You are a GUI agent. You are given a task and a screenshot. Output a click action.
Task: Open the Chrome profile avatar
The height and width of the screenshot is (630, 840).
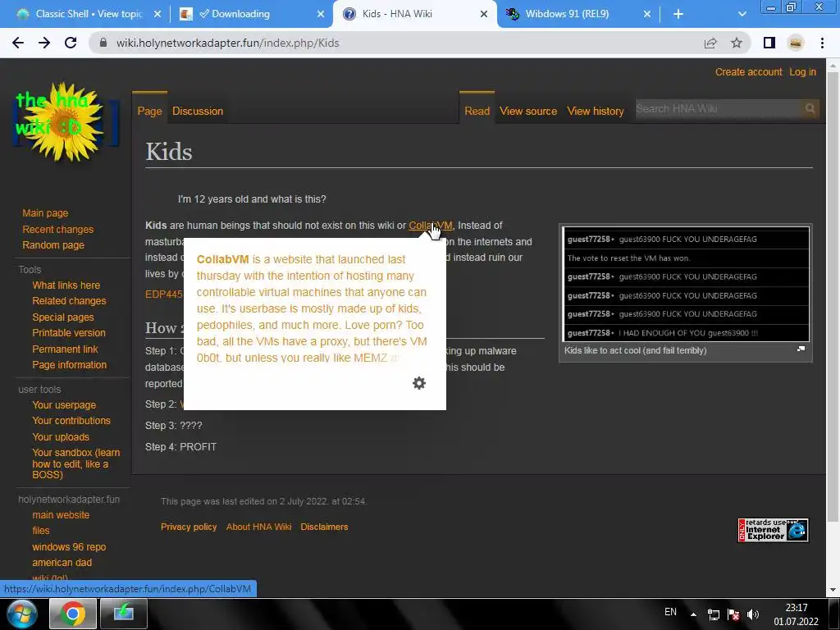(x=796, y=43)
